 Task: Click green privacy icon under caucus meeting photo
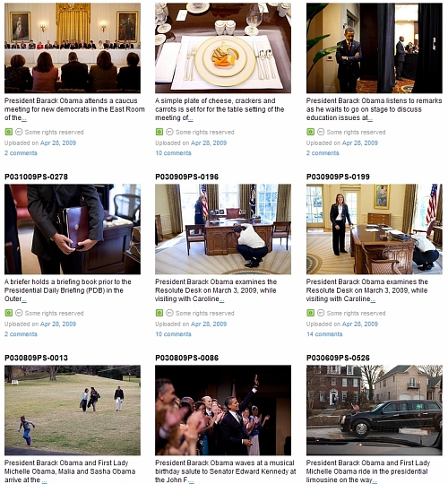coord(9,132)
